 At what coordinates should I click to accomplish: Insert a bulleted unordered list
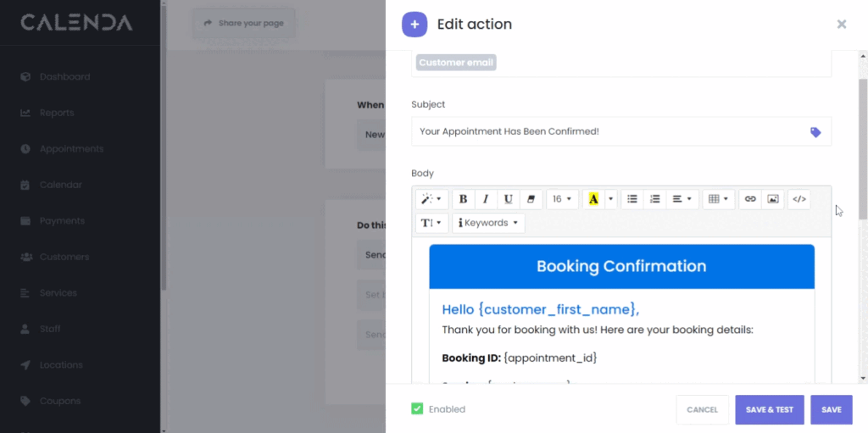pos(632,199)
